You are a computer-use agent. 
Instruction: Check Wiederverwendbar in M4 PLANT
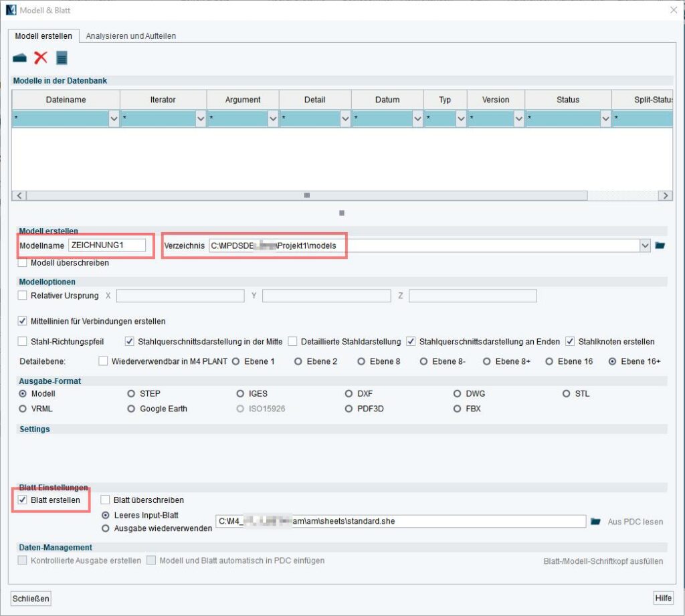point(103,361)
